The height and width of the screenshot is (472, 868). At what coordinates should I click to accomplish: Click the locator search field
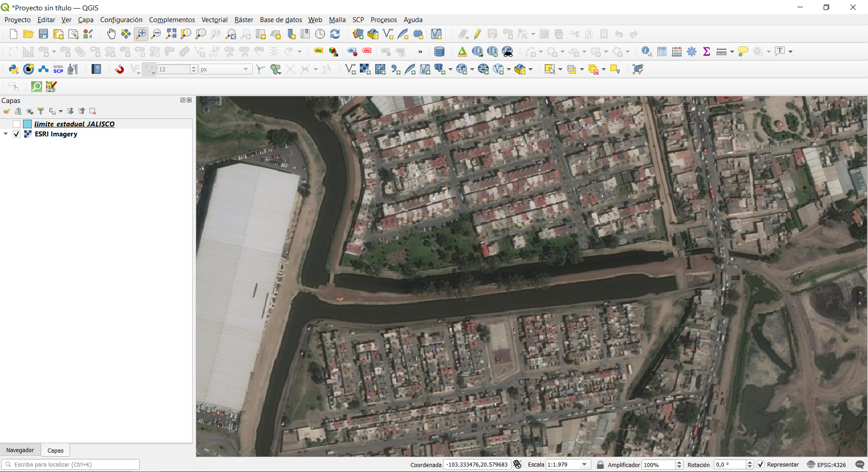(x=71, y=464)
